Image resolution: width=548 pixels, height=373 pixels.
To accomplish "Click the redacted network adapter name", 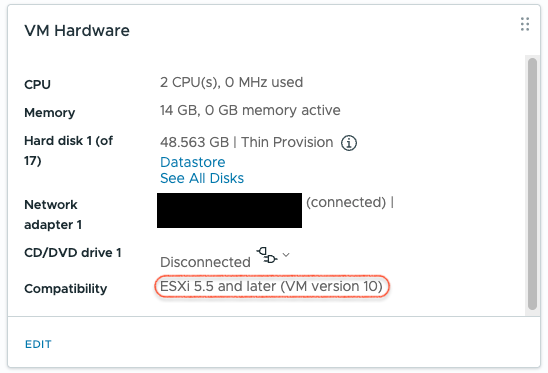I will coord(229,210).
